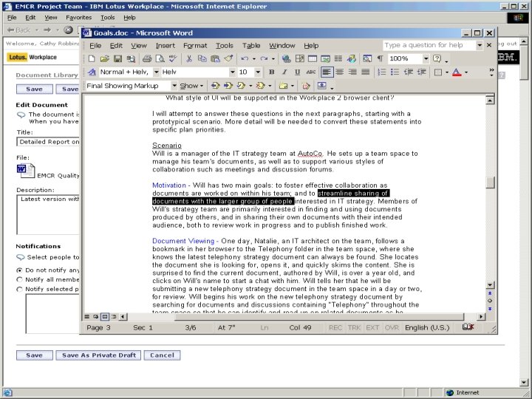
Task: Click the Increase Indent icon
Action: pos(421,72)
